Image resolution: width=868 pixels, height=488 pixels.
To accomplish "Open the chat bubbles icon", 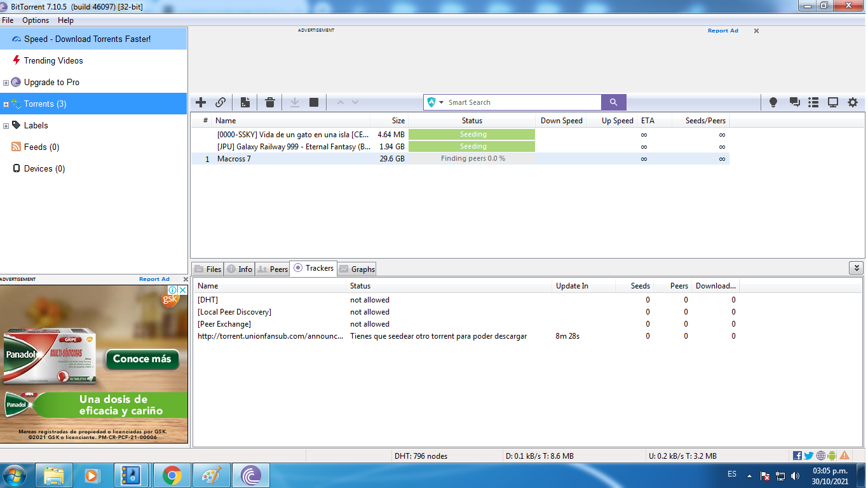I will click(x=794, y=102).
